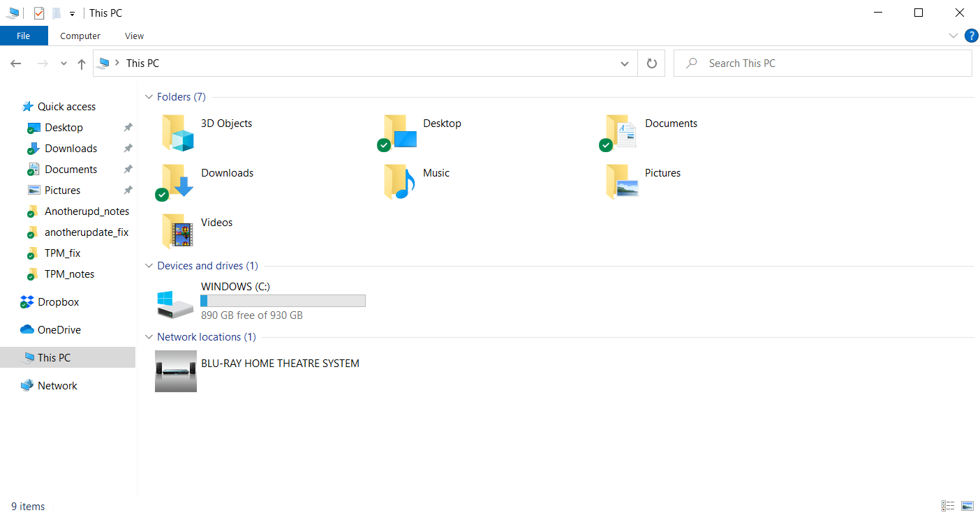980x515 pixels.
Task: Open the Videos folder icon
Action: pos(177,232)
